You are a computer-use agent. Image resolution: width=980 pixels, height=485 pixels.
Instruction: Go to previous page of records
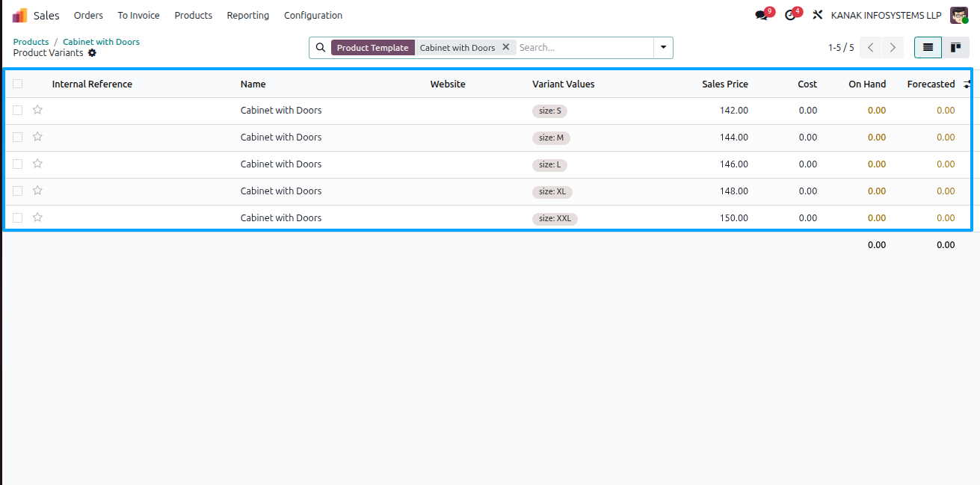pyautogui.click(x=871, y=47)
